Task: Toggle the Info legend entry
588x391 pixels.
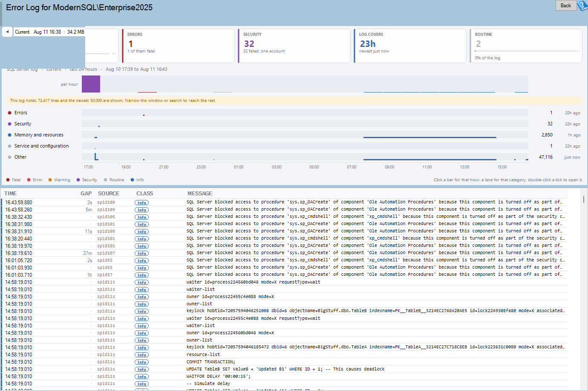Action: coord(137,180)
